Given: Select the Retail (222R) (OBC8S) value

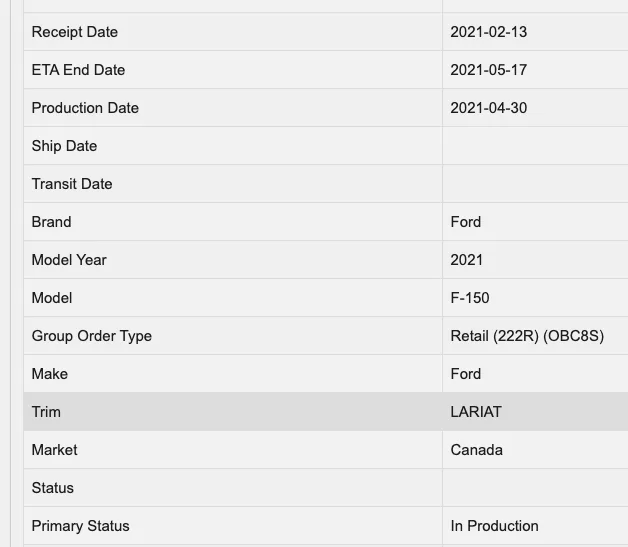Looking at the screenshot, I should point(527,336).
